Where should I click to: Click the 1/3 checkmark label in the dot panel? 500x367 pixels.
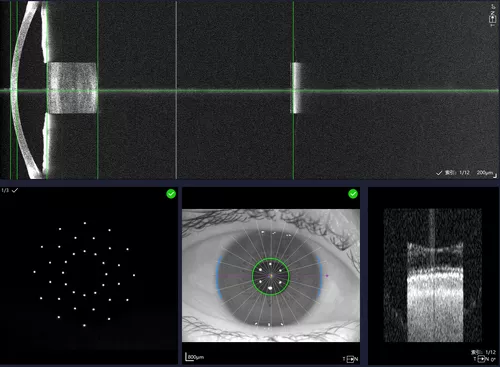pos(10,190)
